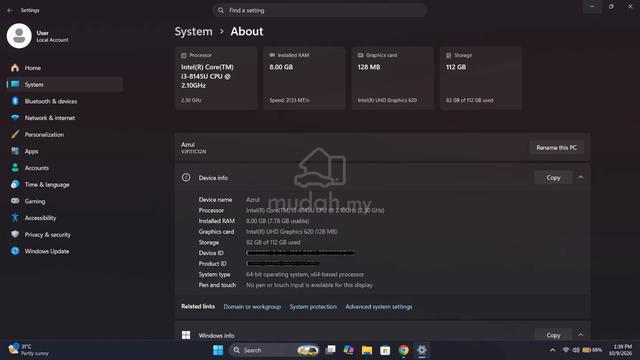Click the 8.00 GB (7.78 GB usable) text

[278, 221]
